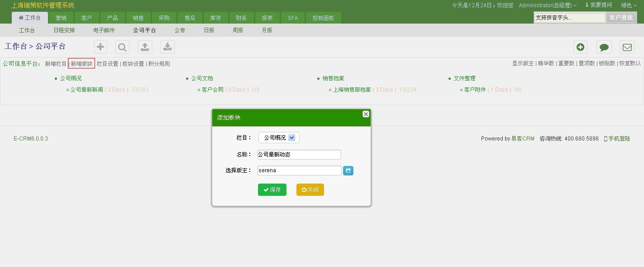
Task: Click the green 保存 button
Action: pos(272,189)
